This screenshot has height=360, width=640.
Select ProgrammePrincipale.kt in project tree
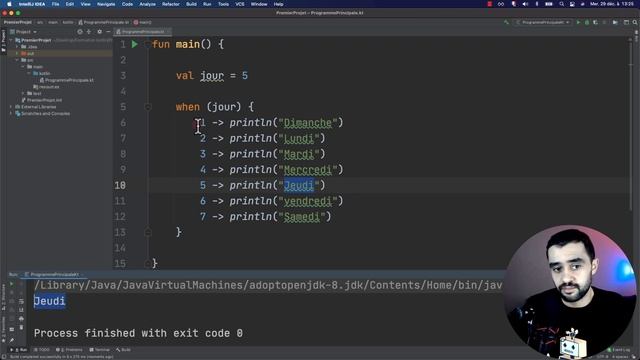coord(67,80)
